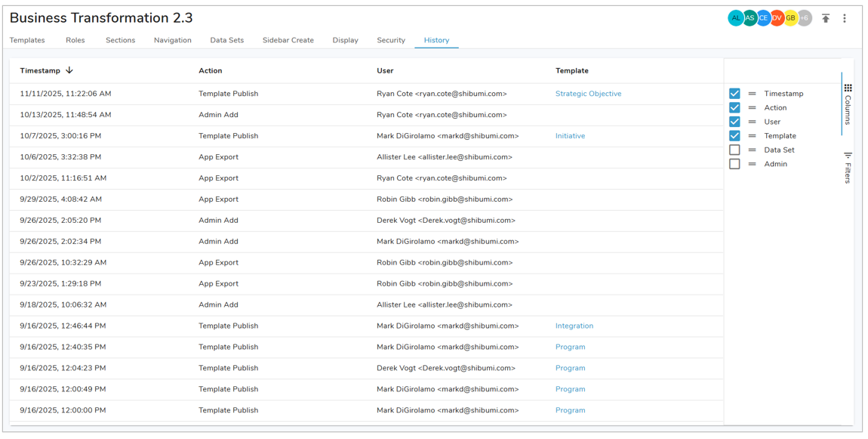Click the drag handle beside Data Set
Screen dimensions: 868x439
tap(753, 150)
